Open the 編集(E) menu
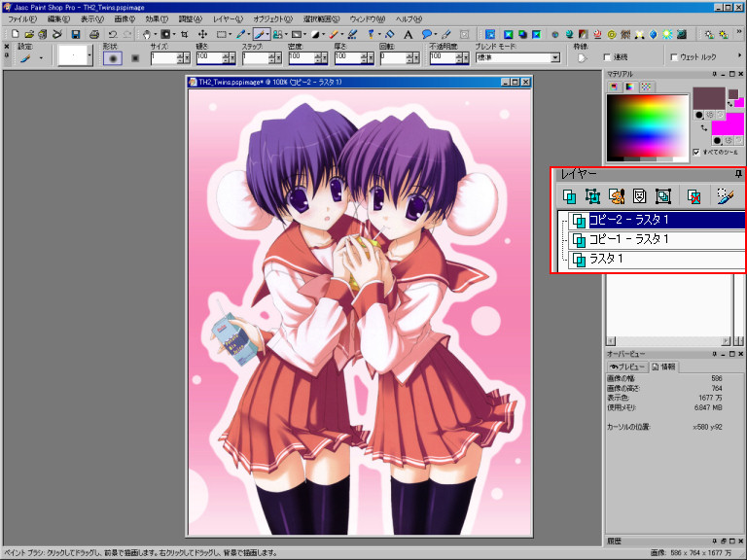747x560 pixels. click(58, 19)
